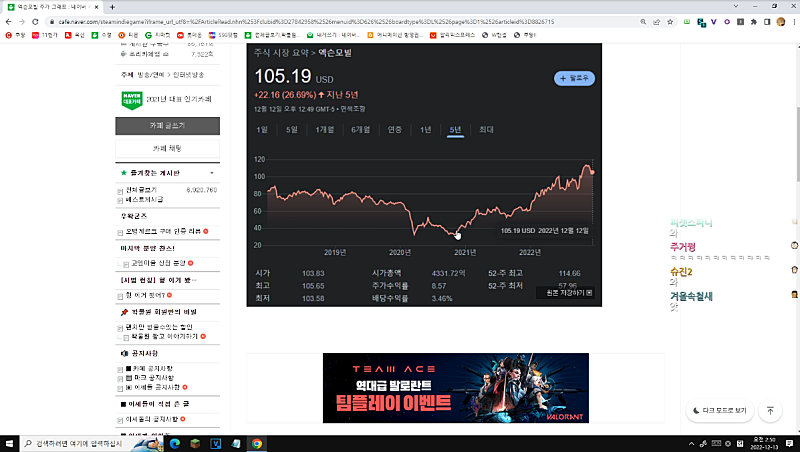Image resolution: width=800 pixels, height=452 pixels.
Task: Open the Extensions puzzle menu
Action: (x=754, y=22)
